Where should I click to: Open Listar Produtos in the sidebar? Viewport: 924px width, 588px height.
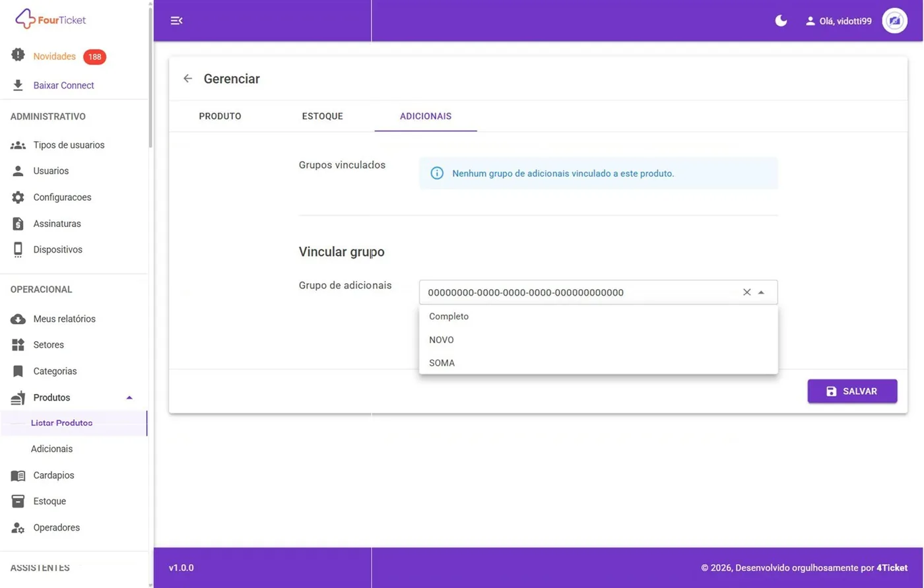(x=74, y=423)
